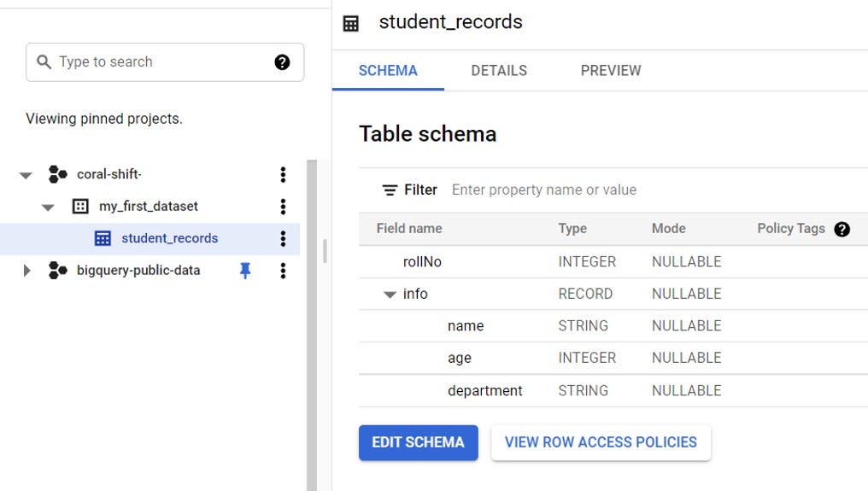Click the age field name
The width and height of the screenshot is (868, 491).
pyautogui.click(x=460, y=358)
